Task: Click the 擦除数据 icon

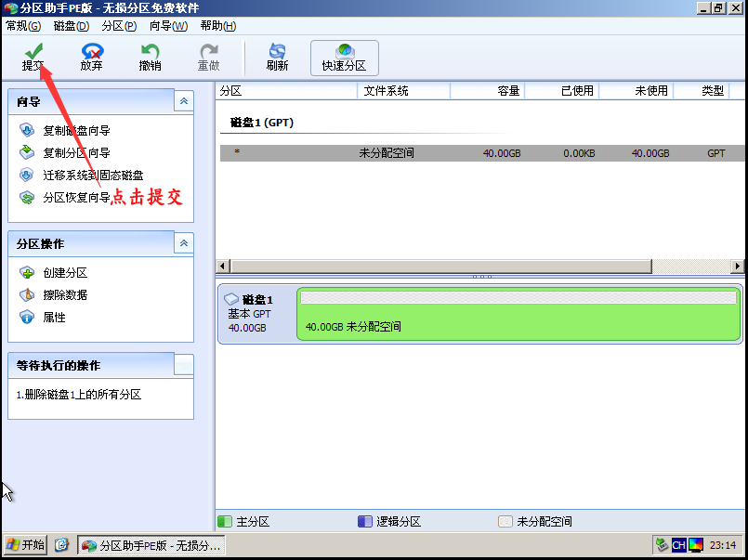Action: point(27,294)
